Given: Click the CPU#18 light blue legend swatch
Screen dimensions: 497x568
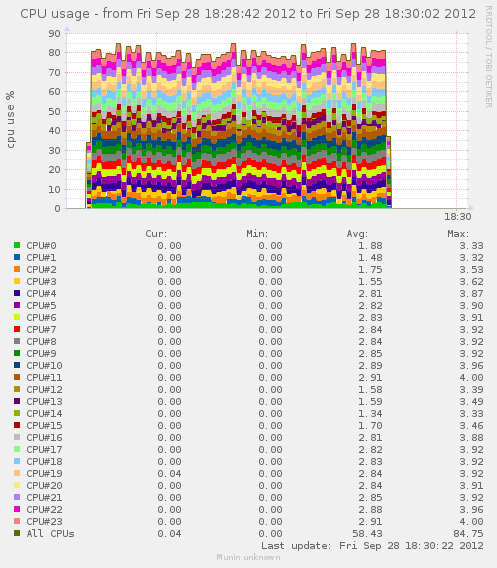Looking at the screenshot, I should tap(17, 461).
